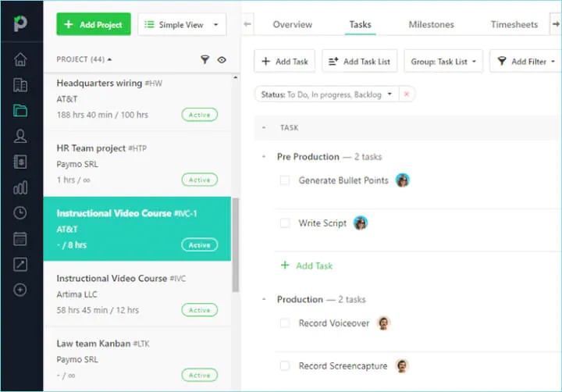562x392 pixels.
Task: Click the right arrow to scroll tabs forward
Action: [x=556, y=24]
